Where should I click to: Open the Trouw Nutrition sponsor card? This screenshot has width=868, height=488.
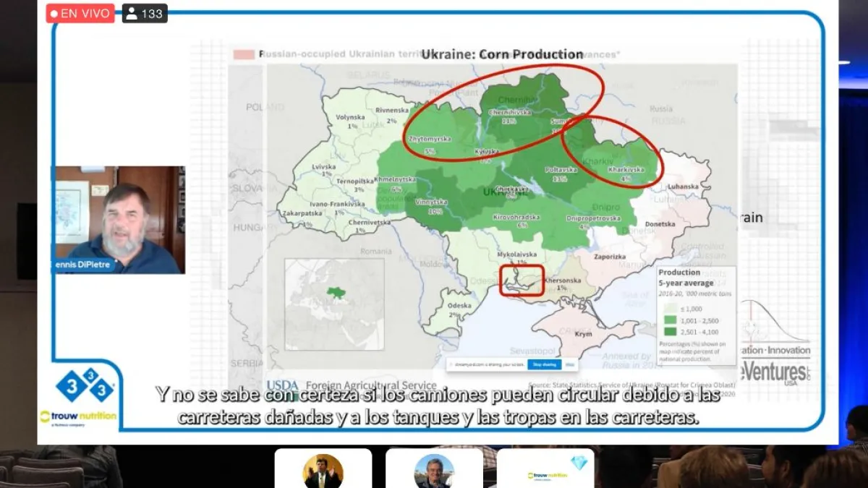[545, 470]
